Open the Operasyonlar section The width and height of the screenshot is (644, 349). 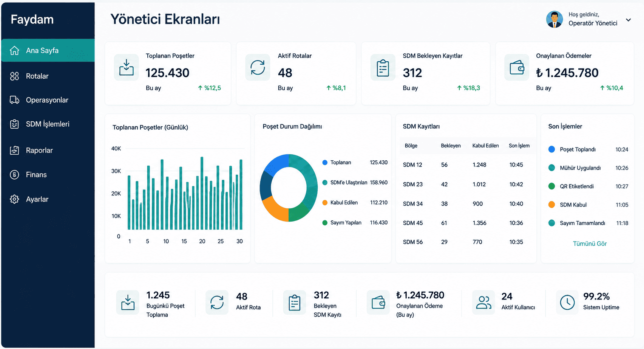tap(48, 100)
